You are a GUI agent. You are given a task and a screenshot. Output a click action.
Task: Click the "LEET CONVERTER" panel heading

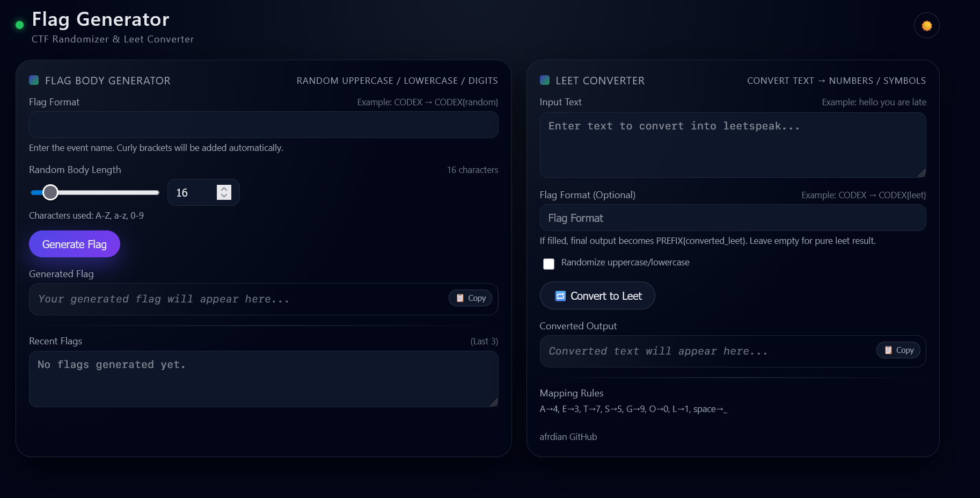tap(600, 81)
